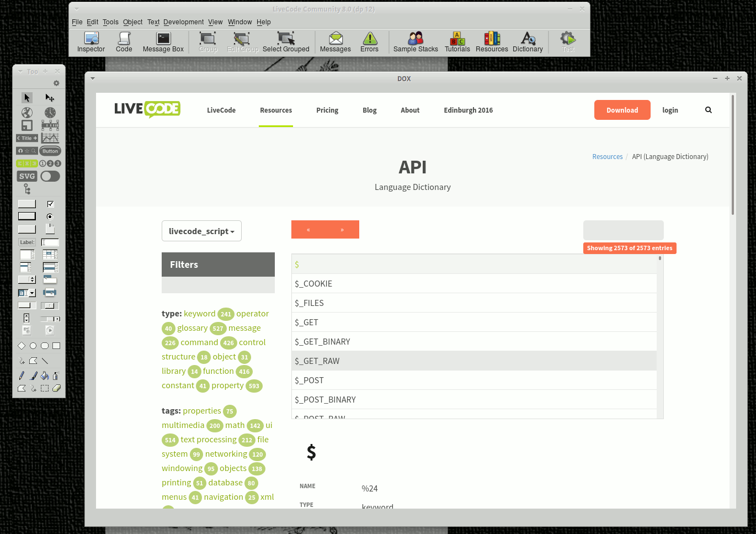
Task: Select the Edit pointer tool
Action: coord(50,98)
